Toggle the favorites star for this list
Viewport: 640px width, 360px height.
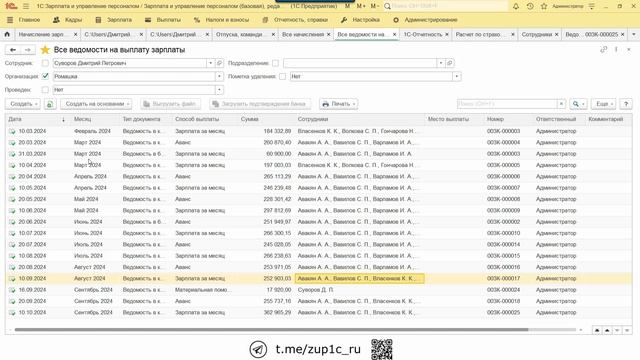pyautogui.click(x=45, y=50)
